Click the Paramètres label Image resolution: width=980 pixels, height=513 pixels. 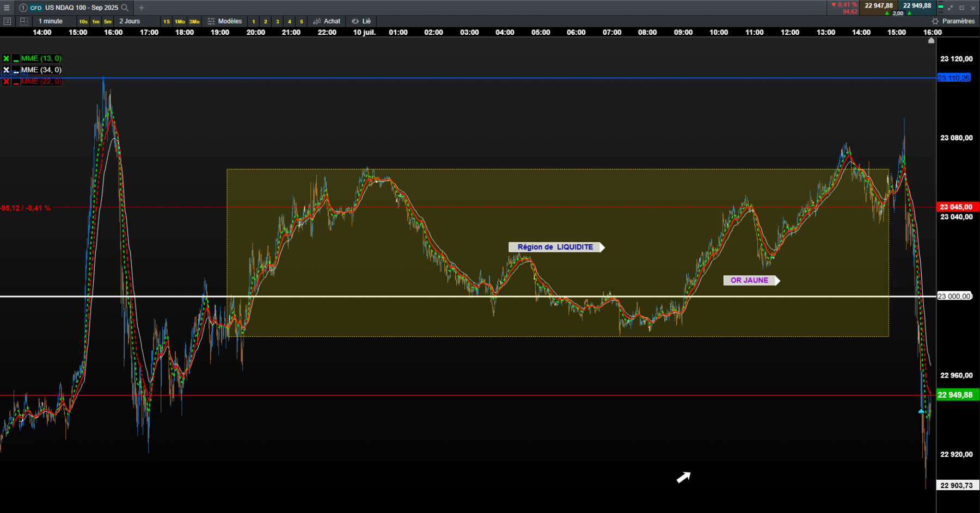958,21
